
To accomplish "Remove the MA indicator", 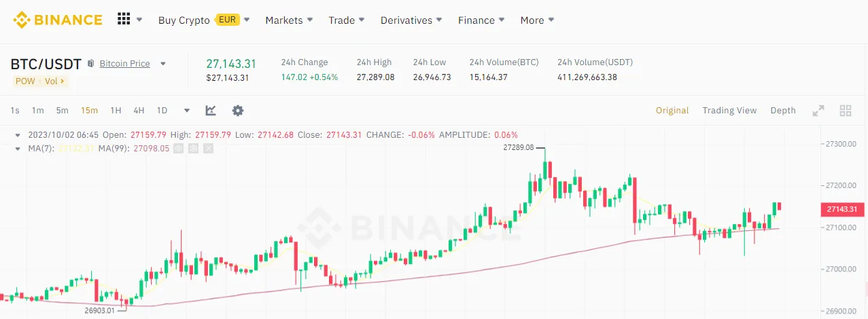I will [x=208, y=148].
